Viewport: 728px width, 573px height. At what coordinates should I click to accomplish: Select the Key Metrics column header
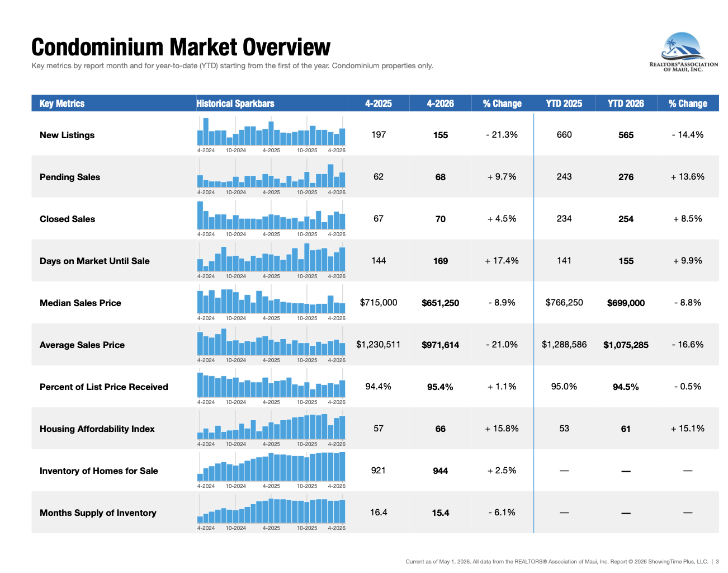(62, 104)
